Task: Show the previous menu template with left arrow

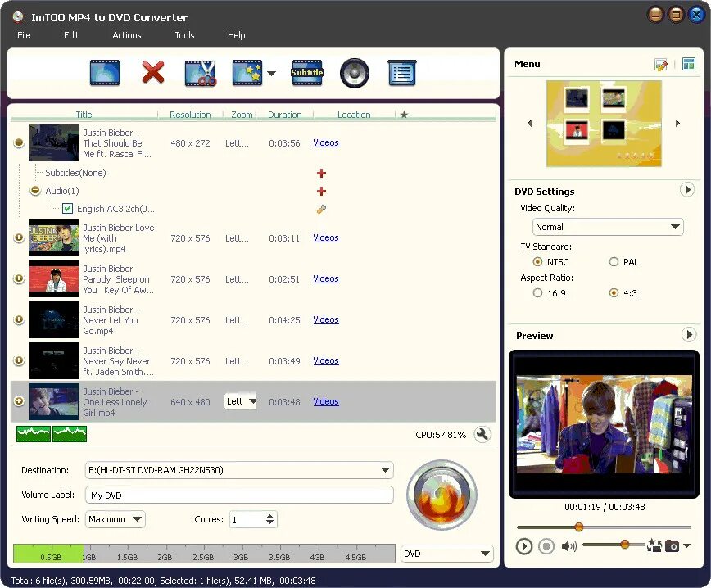Action: [x=530, y=123]
